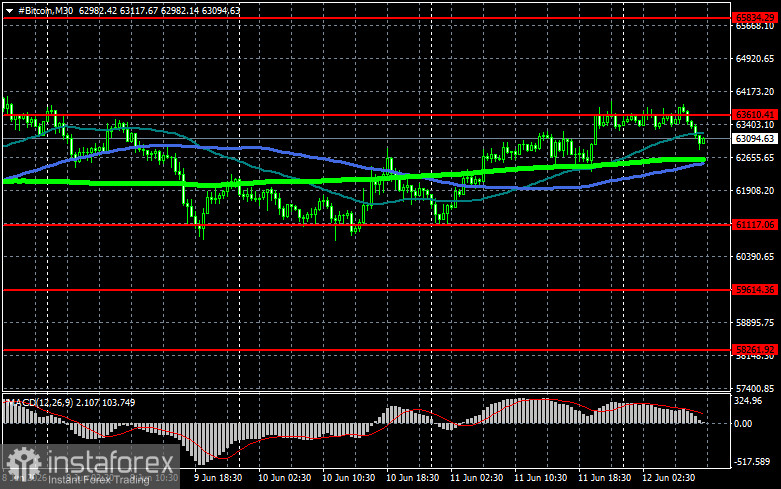Select the 9 Jun 18:30 time label
781x489 pixels.
click(218, 478)
